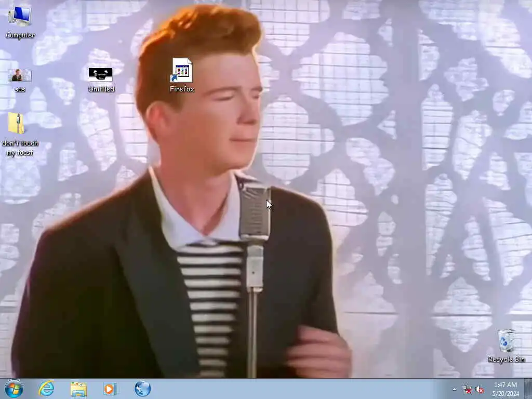Select the 'sus' image file on desktop
The image size is (532, 399).
coord(20,80)
